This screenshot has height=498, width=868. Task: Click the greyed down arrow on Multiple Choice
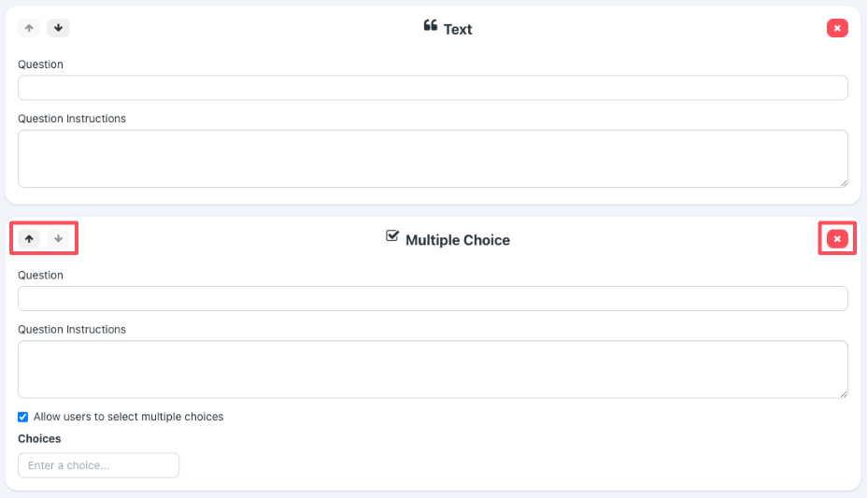coord(58,238)
